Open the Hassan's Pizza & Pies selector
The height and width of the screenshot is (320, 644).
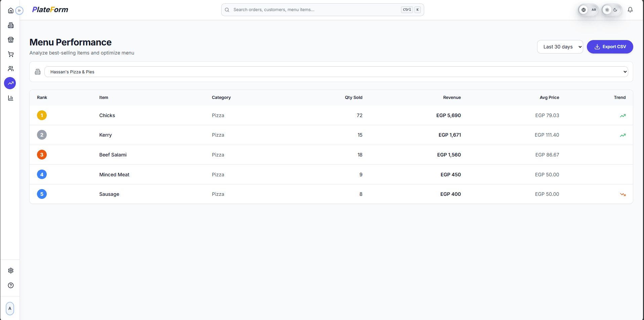[x=336, y=72]
